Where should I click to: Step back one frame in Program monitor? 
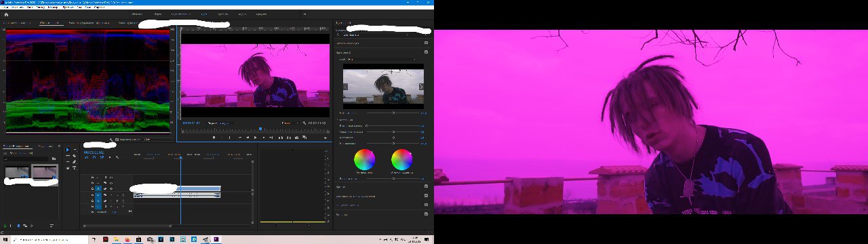coord(248,138)
